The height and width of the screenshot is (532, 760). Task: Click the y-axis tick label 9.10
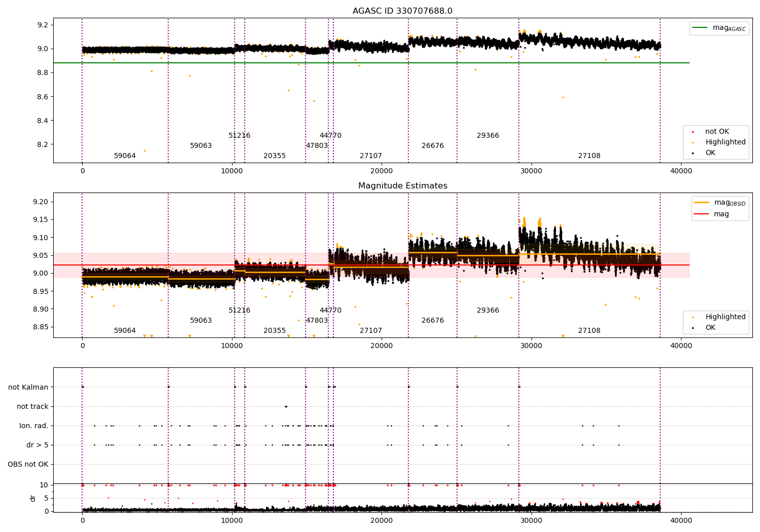(41, 238)
